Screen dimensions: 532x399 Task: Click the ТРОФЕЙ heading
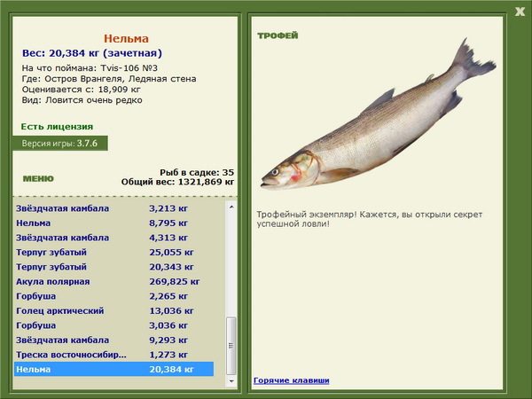coord(278,35)
